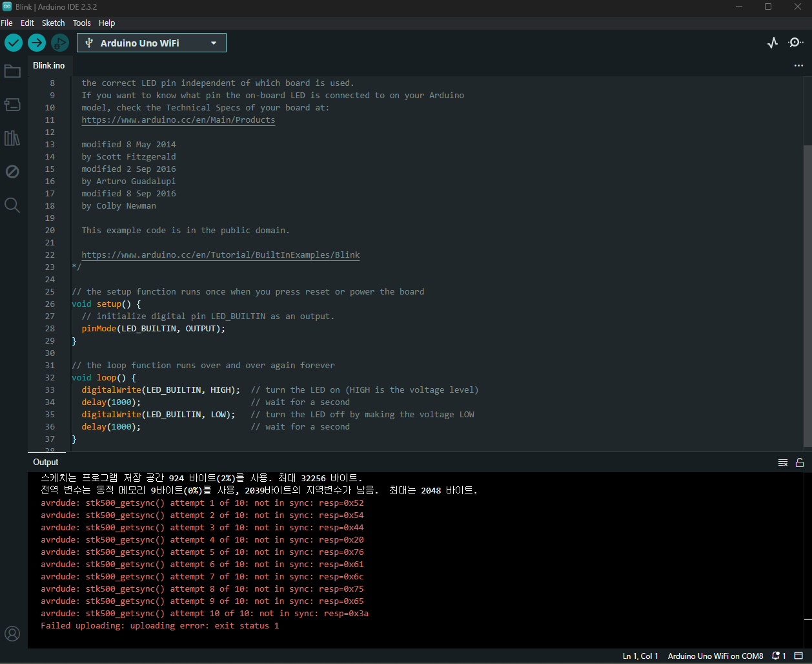Start debugging with the Debug icon
This screenshot has width=812, height=664.
(60, 43)
